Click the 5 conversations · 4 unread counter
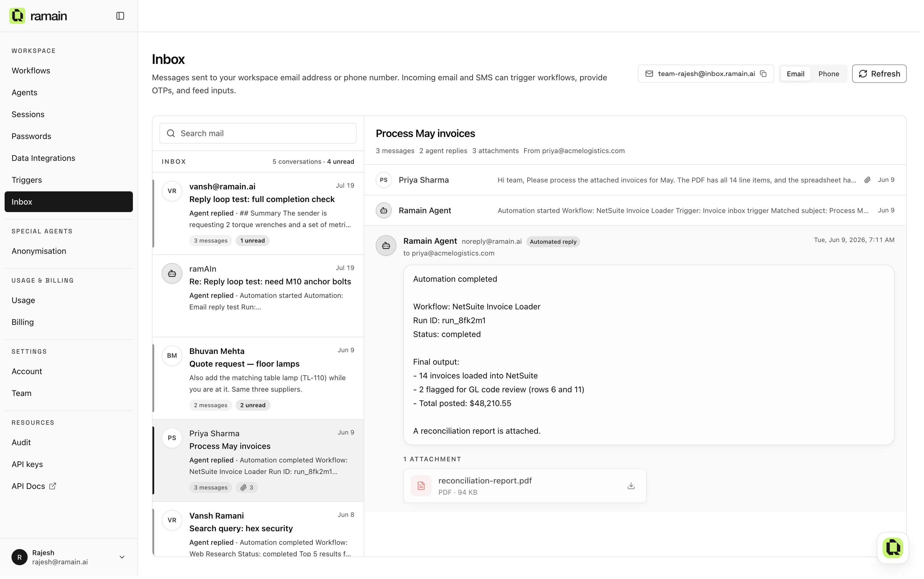 (x=314, y=162)
